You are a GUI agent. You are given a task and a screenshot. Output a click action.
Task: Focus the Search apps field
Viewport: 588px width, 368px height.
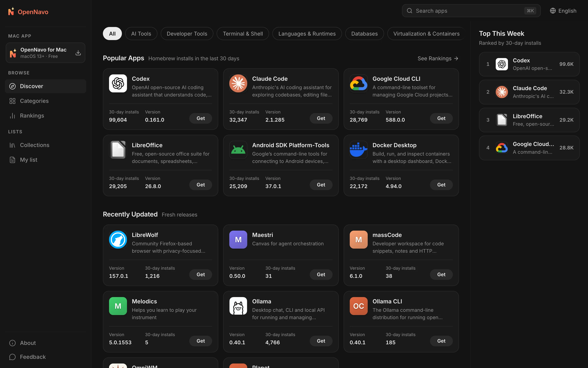(471, 11)
